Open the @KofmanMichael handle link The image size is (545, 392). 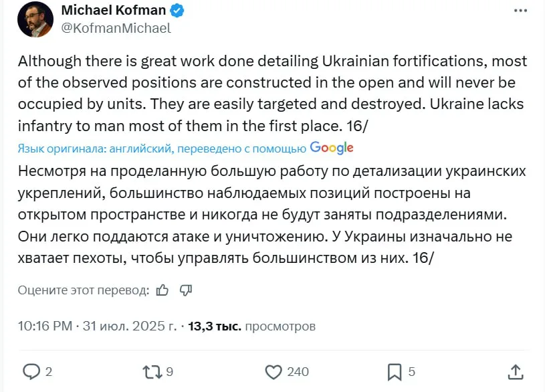tap(116, 28)
